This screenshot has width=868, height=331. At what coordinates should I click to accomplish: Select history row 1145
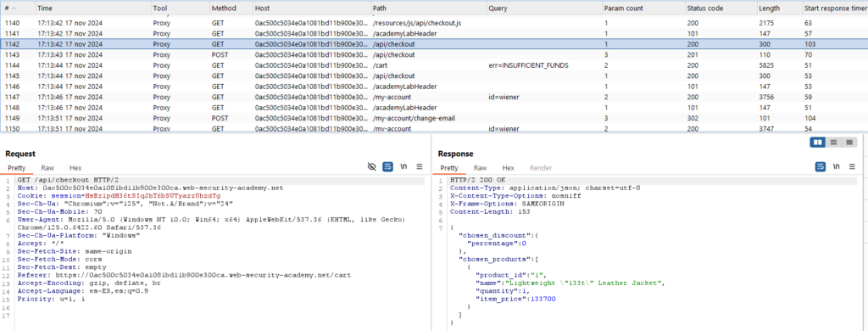(434, 76)
